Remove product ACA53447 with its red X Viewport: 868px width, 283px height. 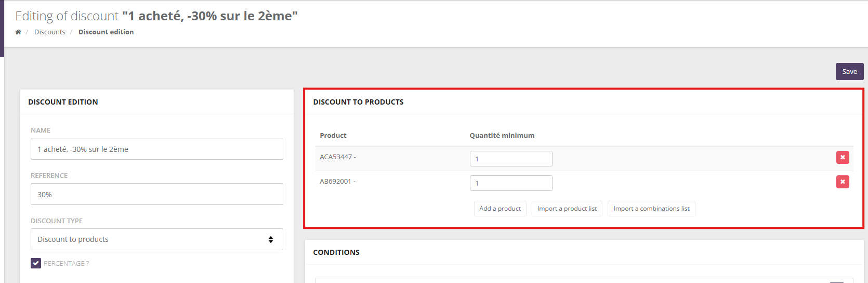(843, 157)
